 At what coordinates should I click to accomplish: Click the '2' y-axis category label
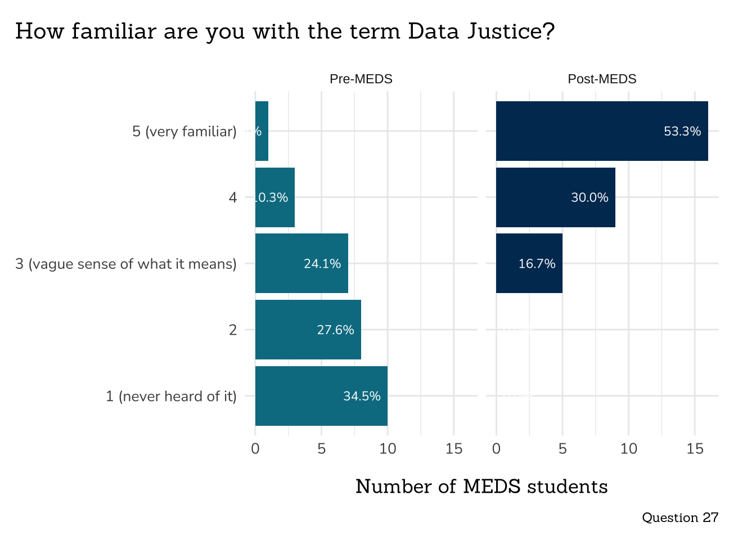pyautogui.click(x=233, y=330)
